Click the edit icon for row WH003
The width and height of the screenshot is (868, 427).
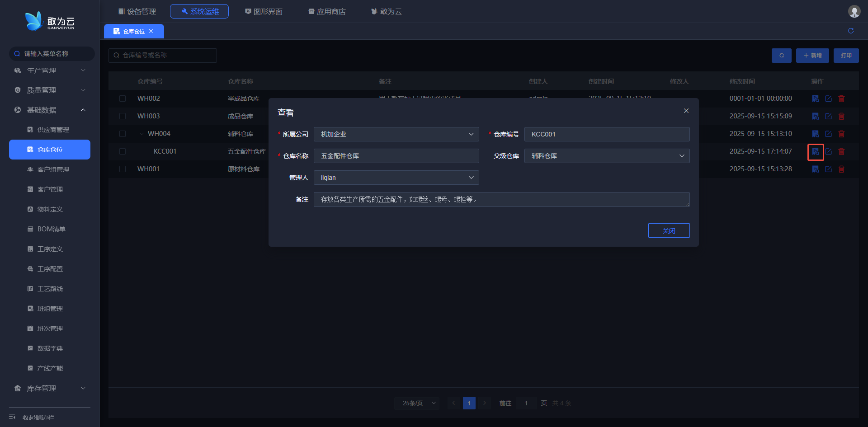point(828,116)
